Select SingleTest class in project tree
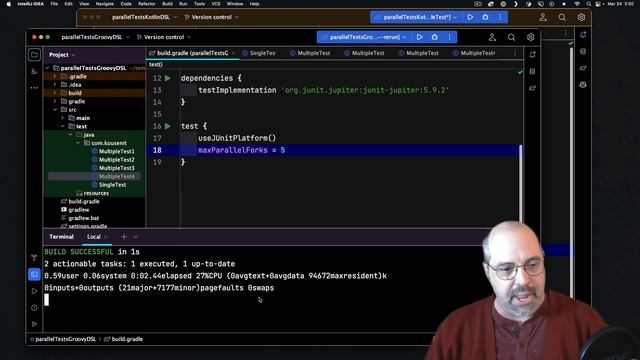 coord(112,185)
